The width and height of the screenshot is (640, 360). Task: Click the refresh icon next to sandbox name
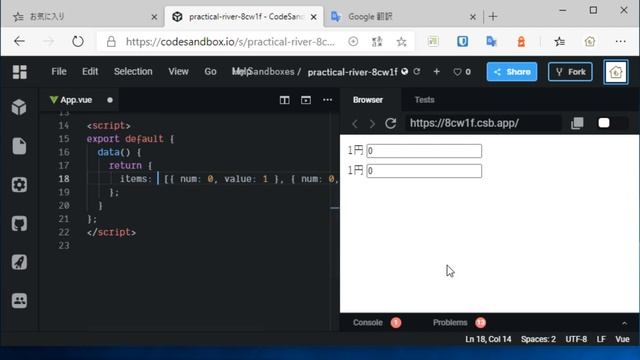coord(417,71)
